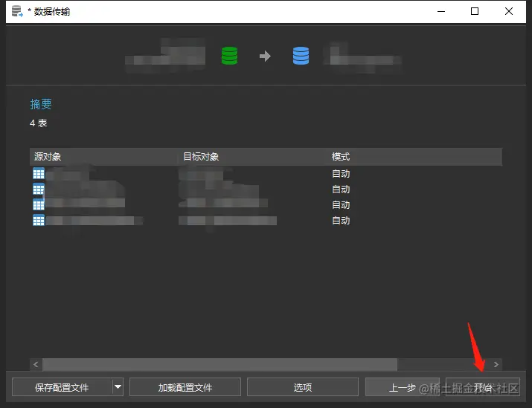The height and width of the screenshot is (408, 532).
Task: Go back with the 上一步 button
Action: [403, 387]
